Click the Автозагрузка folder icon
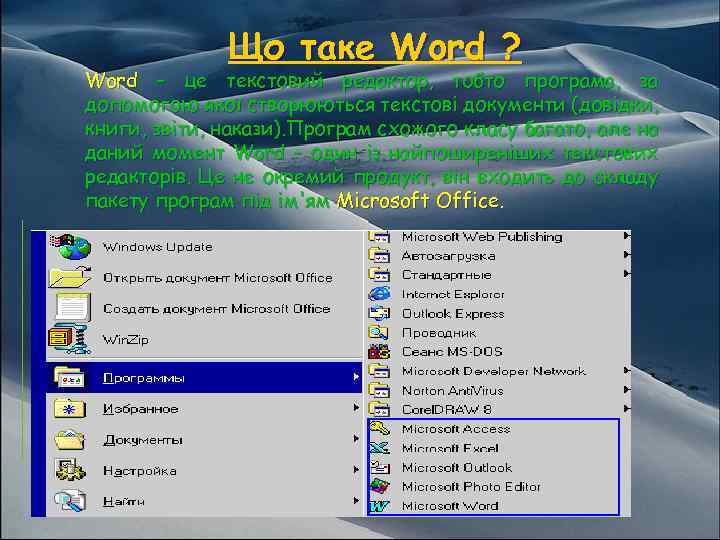This screenshot has height=540, width=720. (379, 255)
